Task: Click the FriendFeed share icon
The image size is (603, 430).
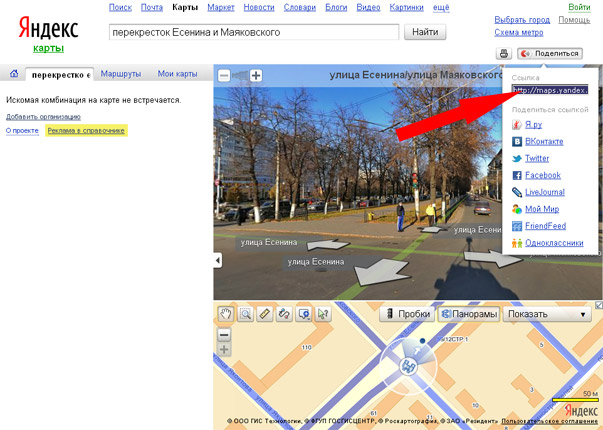Action: coord(517,226)
